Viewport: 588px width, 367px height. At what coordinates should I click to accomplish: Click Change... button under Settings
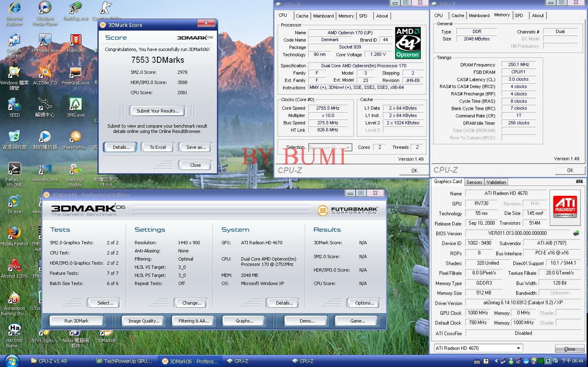[x=192, y=303]
